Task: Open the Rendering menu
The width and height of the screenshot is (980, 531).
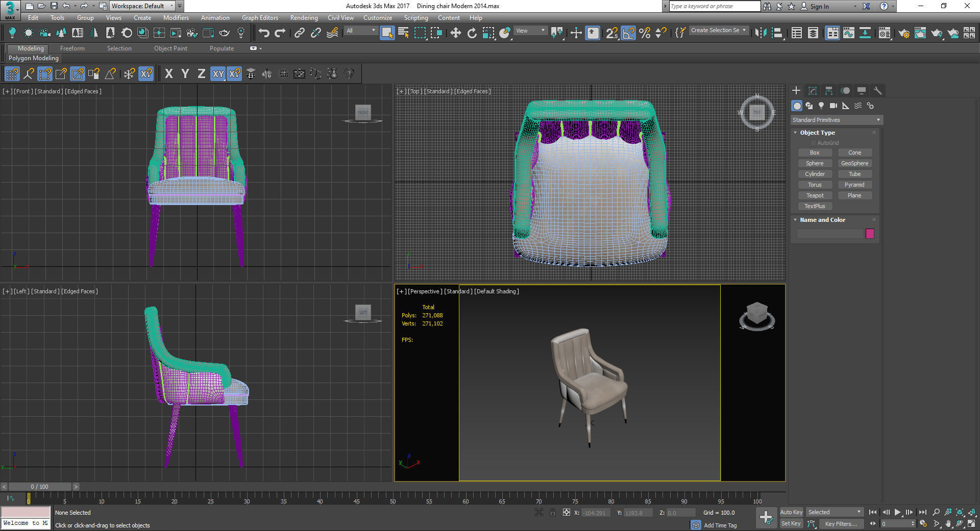Action: click(x=304, y=18)
